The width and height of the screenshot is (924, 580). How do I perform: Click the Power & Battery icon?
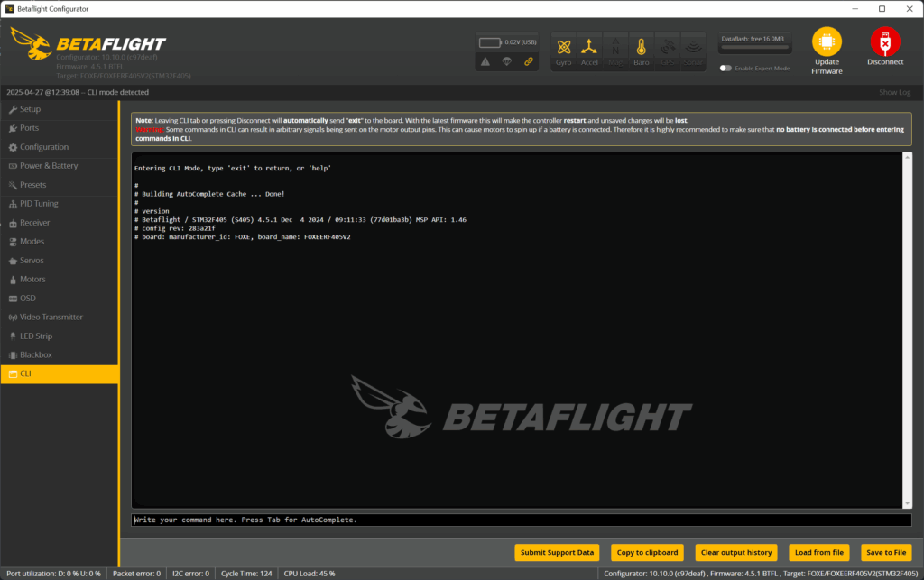coord(13,166)
